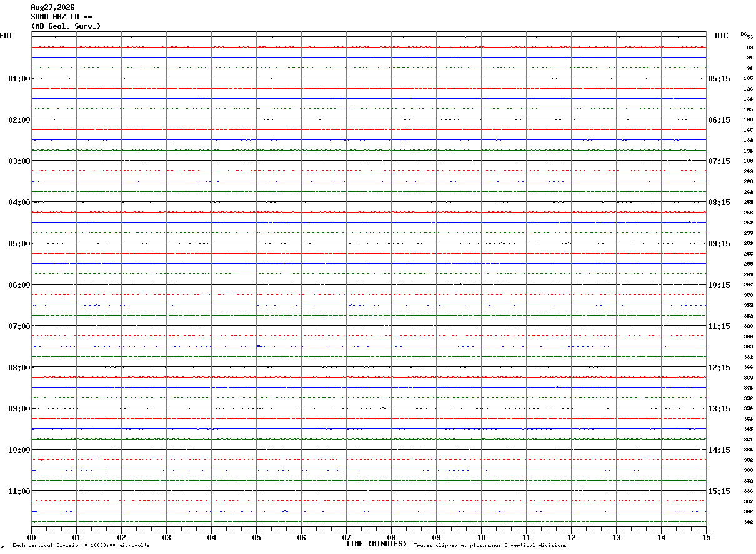The height and width of the screenshot is (554, 756).
Task: Select the 01:00 EDT row label
Action: click(x=19, y=79)
